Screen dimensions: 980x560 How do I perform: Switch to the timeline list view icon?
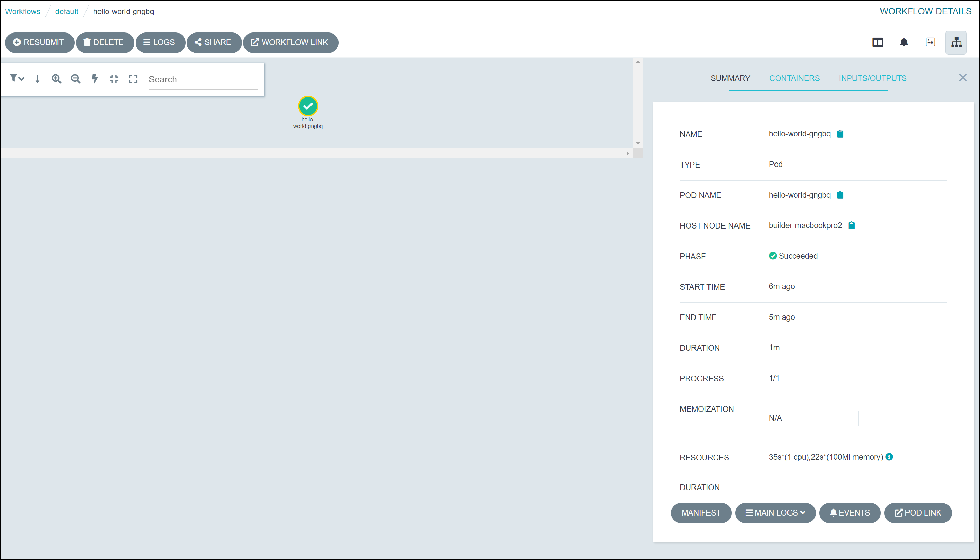tap(930, 42)
